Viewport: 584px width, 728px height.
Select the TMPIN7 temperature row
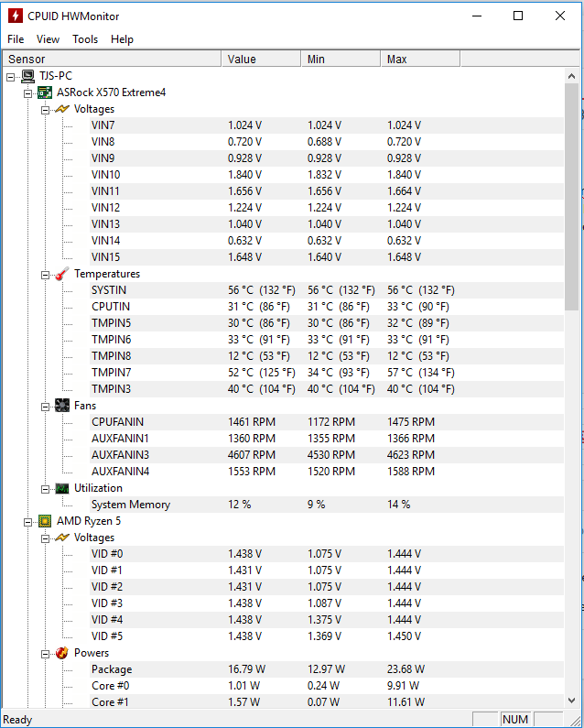pyautogui.click(x=327, y=373)
